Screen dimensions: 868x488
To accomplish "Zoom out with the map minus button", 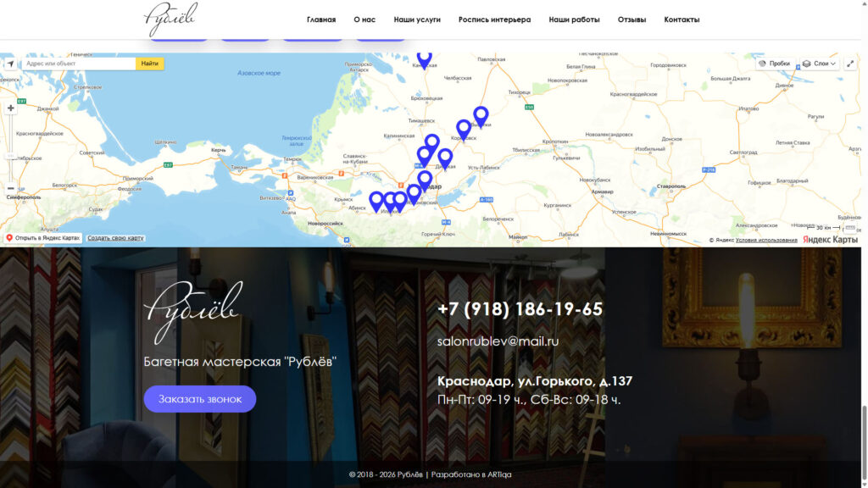I will (10, 188).
